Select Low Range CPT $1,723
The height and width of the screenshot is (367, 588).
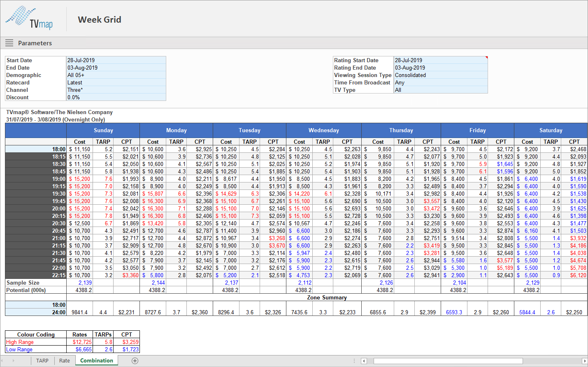coord(127,349)
